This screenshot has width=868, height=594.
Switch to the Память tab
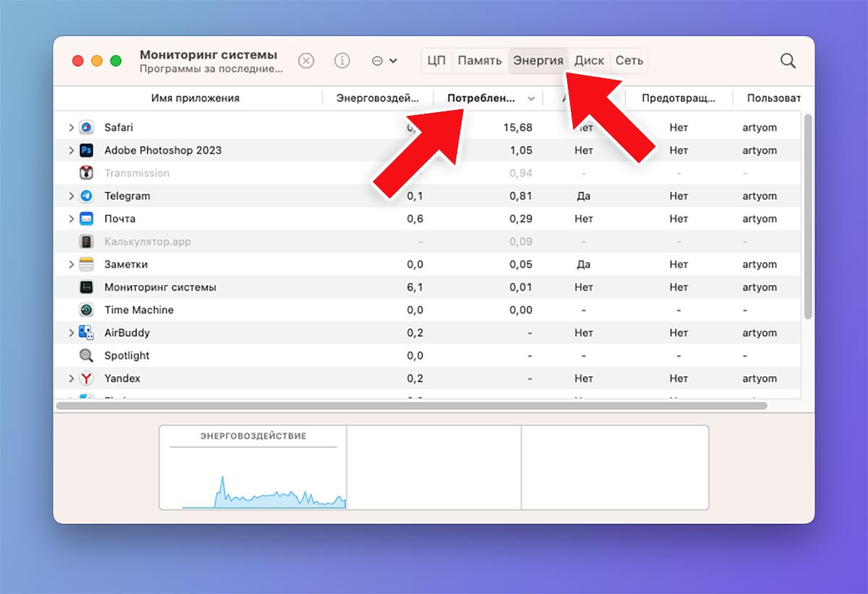(480, 61)
